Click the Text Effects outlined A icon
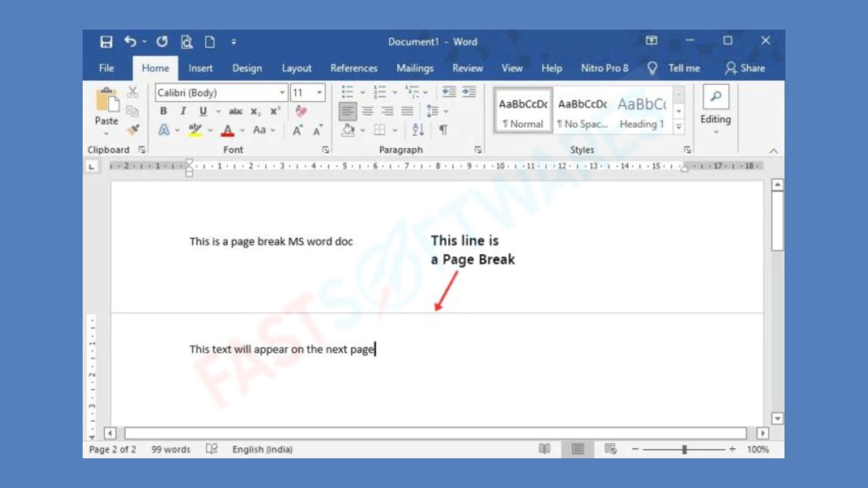The width and height of the screenshot is (868, 488). 164,130
